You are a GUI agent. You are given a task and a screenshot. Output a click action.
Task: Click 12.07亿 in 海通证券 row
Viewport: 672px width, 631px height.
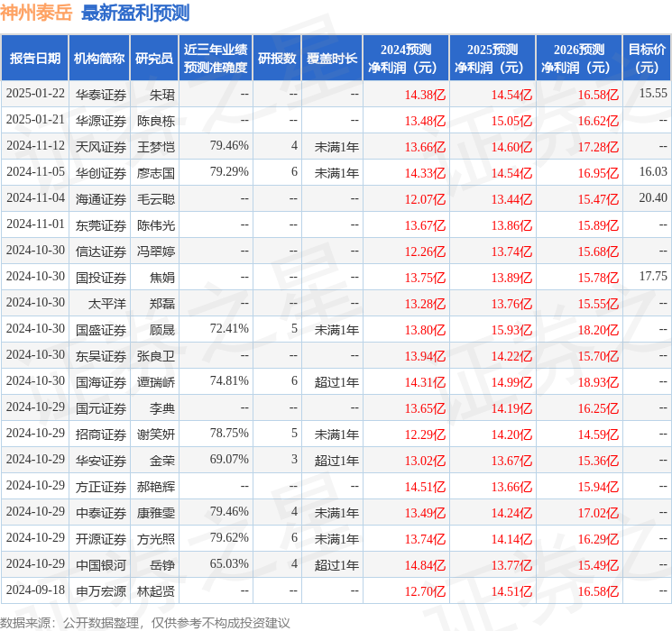point(425,199)
